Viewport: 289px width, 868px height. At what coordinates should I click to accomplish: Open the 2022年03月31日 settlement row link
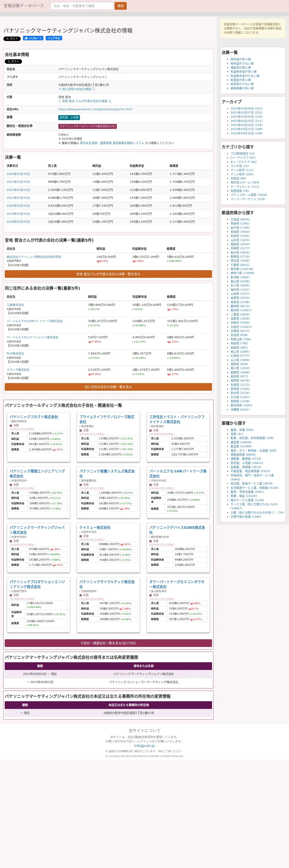(x=18, y=190)
